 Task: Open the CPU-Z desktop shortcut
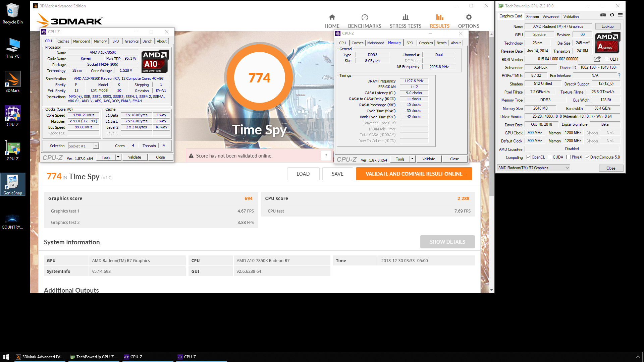click(13, 116)
